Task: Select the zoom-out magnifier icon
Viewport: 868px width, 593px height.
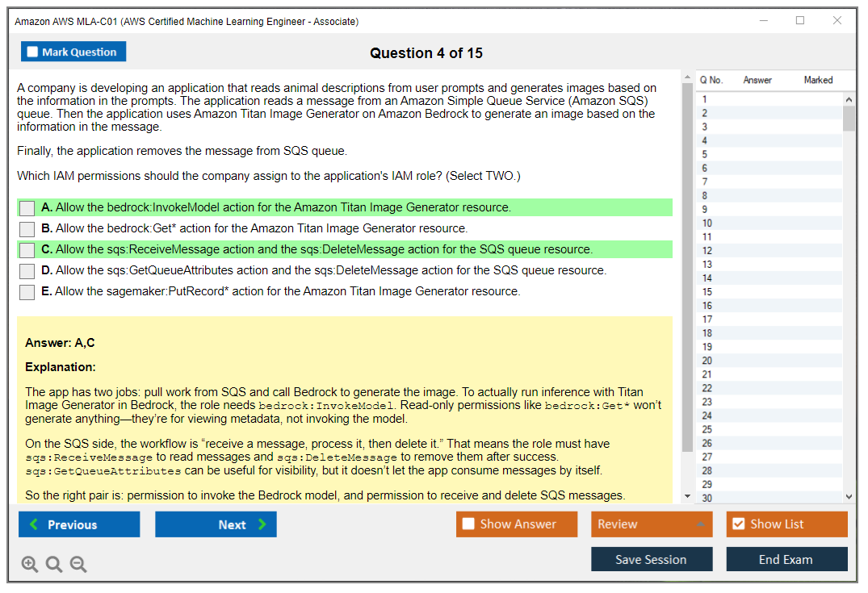Action: pos(78,564)
